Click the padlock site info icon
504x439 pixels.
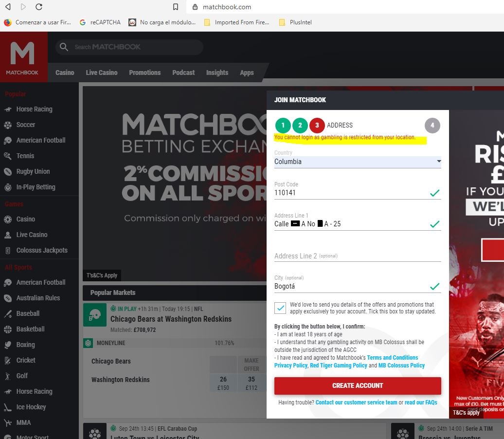point(195,7)
